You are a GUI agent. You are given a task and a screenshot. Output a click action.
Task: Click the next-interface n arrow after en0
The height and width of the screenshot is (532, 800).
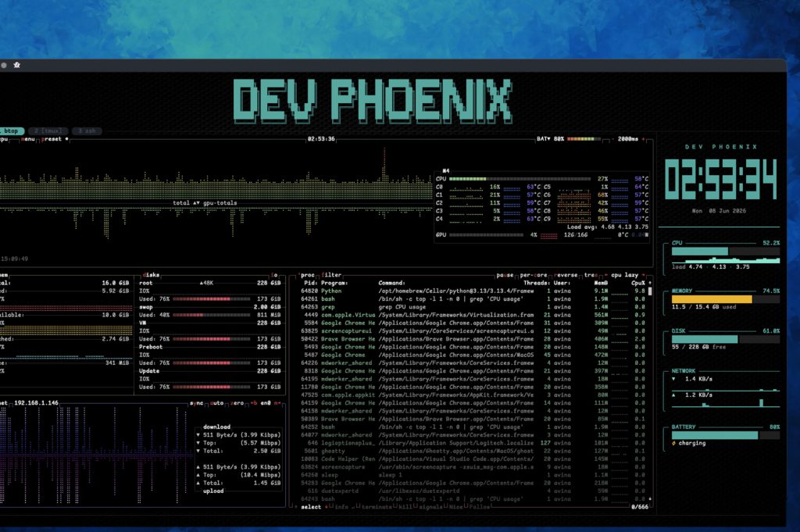point(277,403)
